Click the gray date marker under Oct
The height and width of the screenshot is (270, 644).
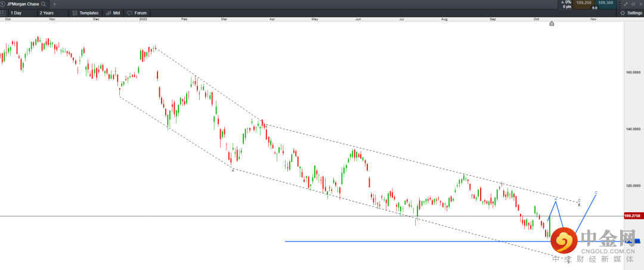click(x=552, y=24)
